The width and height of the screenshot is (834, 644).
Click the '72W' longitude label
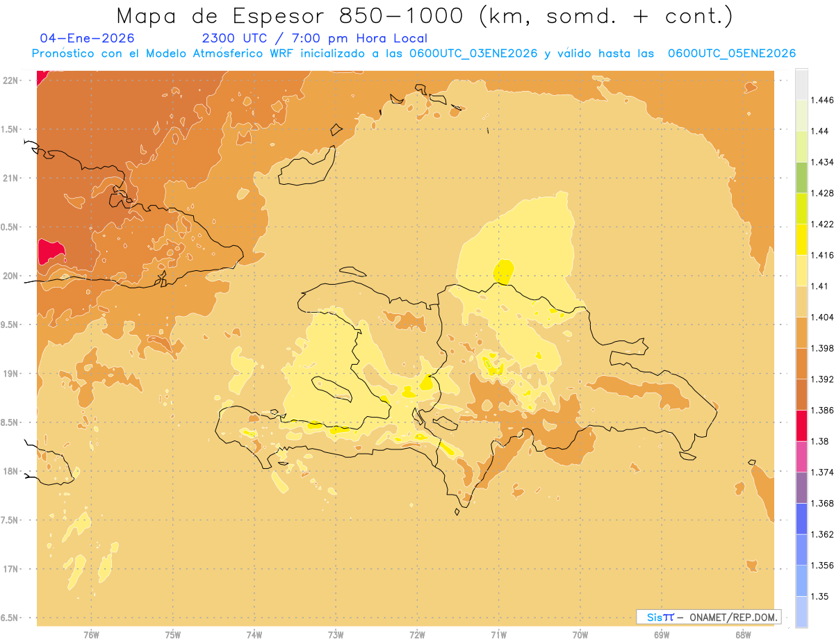point(417,634)
